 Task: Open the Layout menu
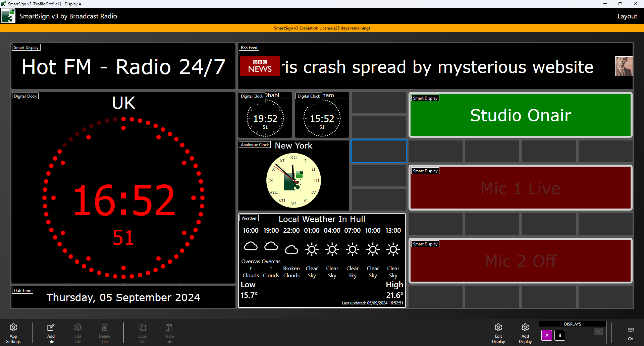[628, 16]
